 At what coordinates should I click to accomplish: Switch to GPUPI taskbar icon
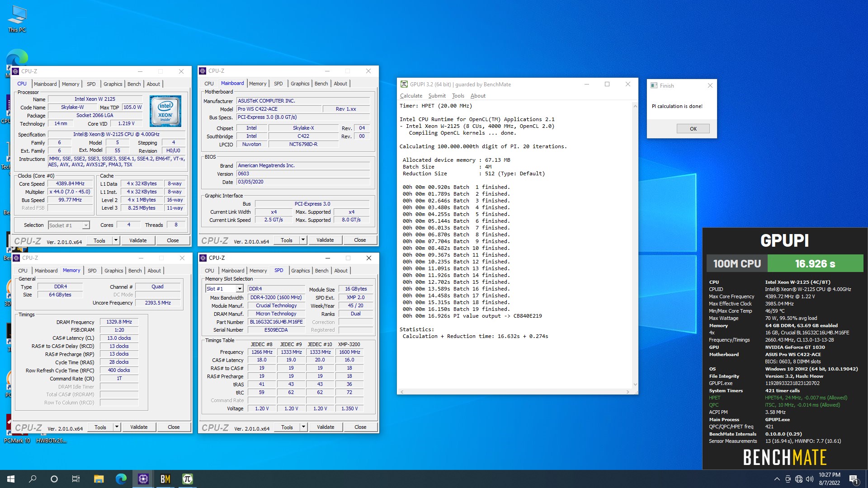pyautogui.click(x=187, y=479)
